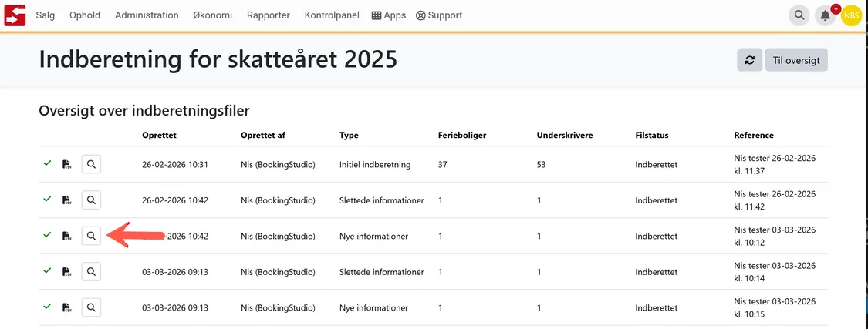The image size is (868, 329).
Task: Open the Salg menu
Action: click(x=46, y=15)
